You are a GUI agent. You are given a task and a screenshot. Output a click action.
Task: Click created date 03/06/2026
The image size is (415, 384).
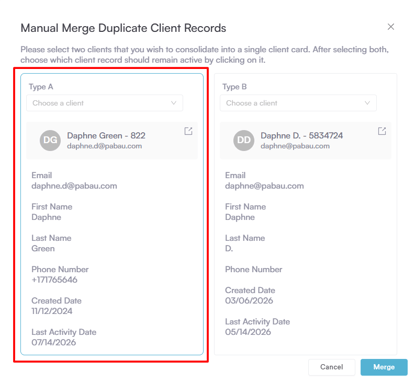click(249, 301)
